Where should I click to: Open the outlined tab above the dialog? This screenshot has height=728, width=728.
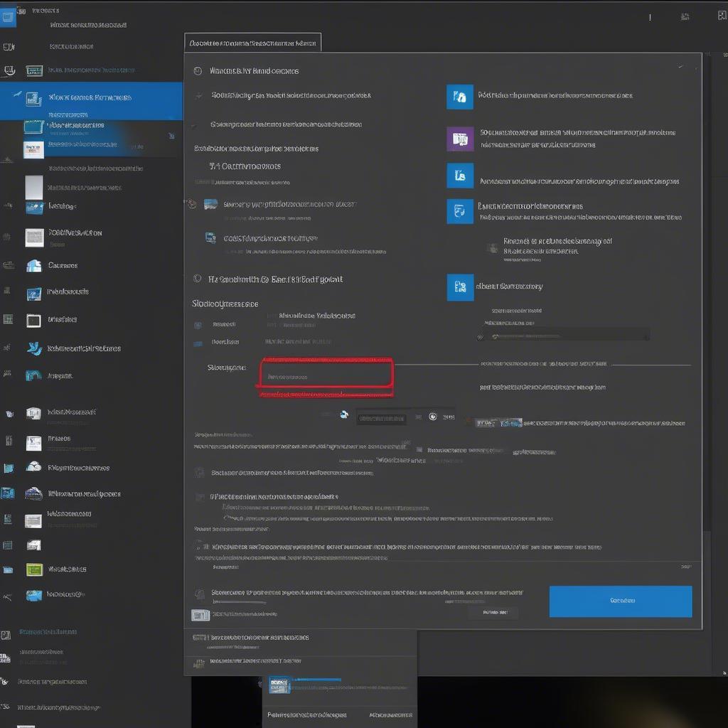click(x=252, y=43)
